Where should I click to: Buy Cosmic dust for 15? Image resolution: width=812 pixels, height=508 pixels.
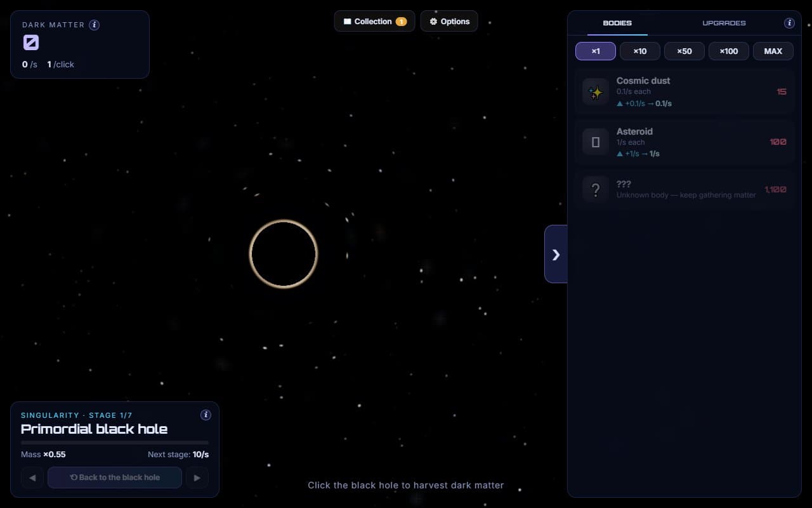(x=684, y=91)
